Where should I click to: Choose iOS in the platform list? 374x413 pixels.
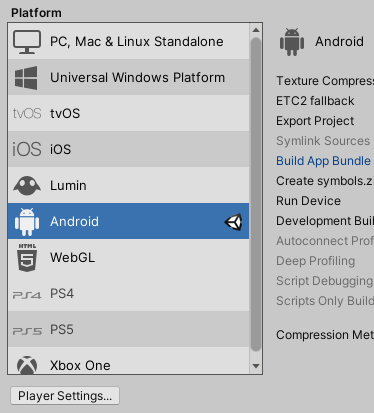128,149
